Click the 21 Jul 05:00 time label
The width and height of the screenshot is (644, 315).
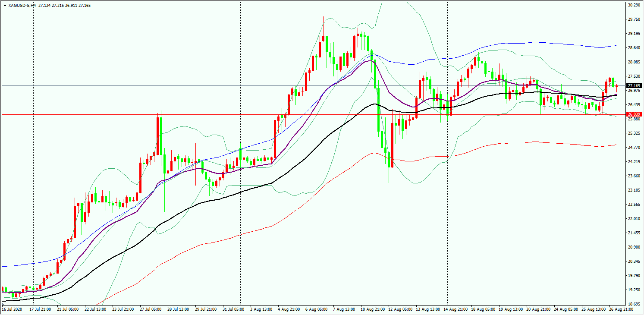pos(67,309)
